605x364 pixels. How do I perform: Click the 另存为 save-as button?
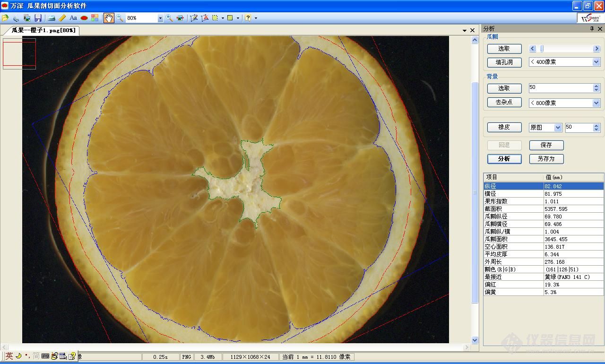coord(546,159)
